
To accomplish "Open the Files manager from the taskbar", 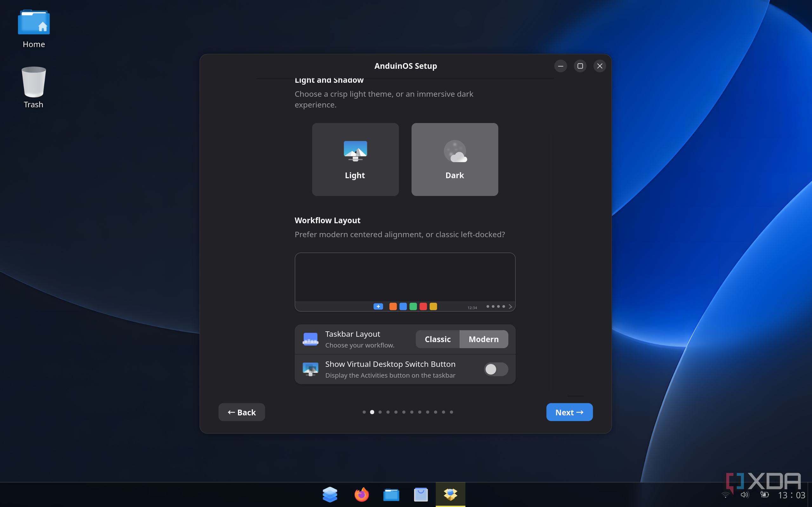I will pyautogui.click(x=391, y=495).
